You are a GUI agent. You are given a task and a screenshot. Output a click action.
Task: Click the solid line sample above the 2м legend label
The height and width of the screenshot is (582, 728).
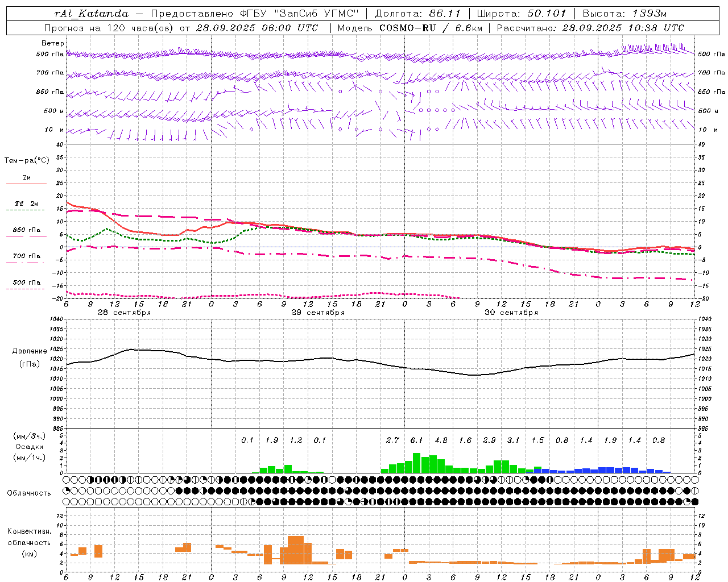coord(26,184)
